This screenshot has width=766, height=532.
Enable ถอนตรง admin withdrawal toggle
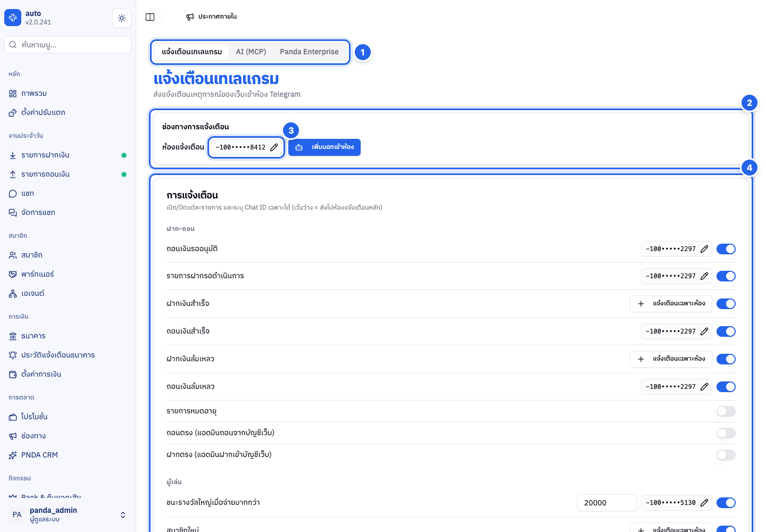coord(726,433)
